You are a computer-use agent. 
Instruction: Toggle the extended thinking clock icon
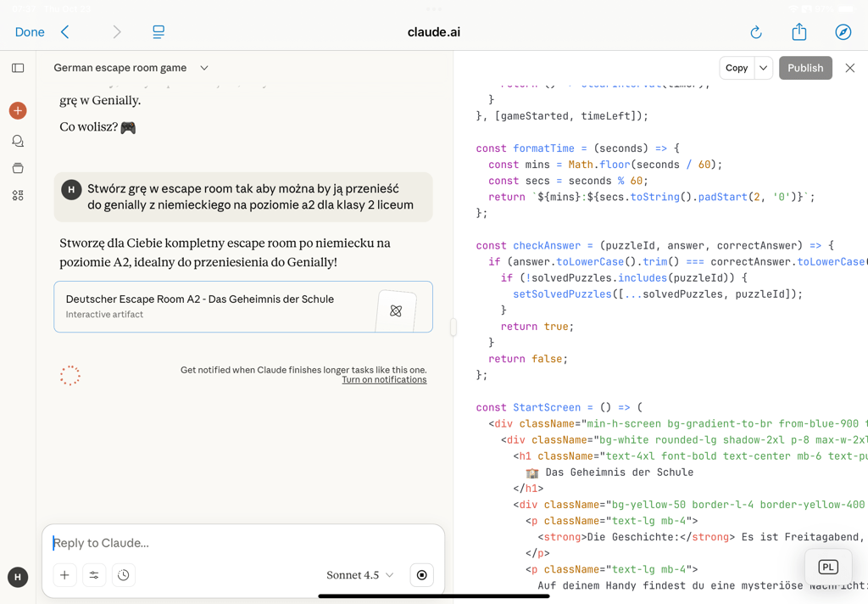pos(124,575)
